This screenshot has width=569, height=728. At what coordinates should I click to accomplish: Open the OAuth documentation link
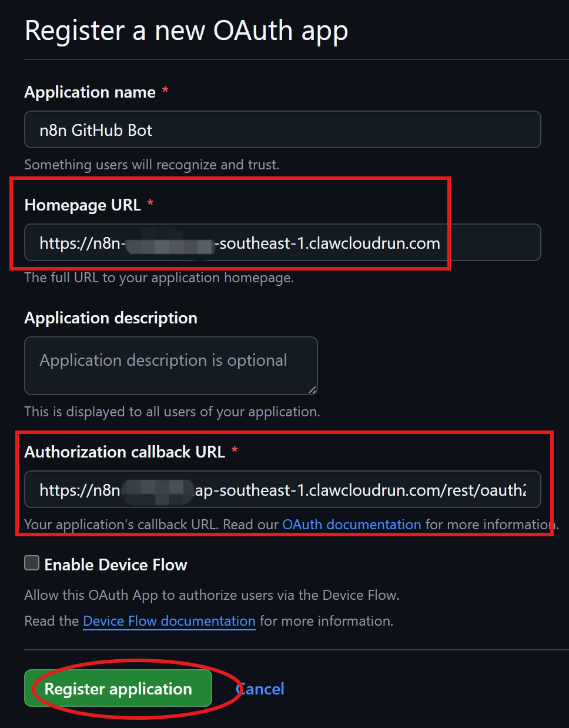tap(352, 525)
